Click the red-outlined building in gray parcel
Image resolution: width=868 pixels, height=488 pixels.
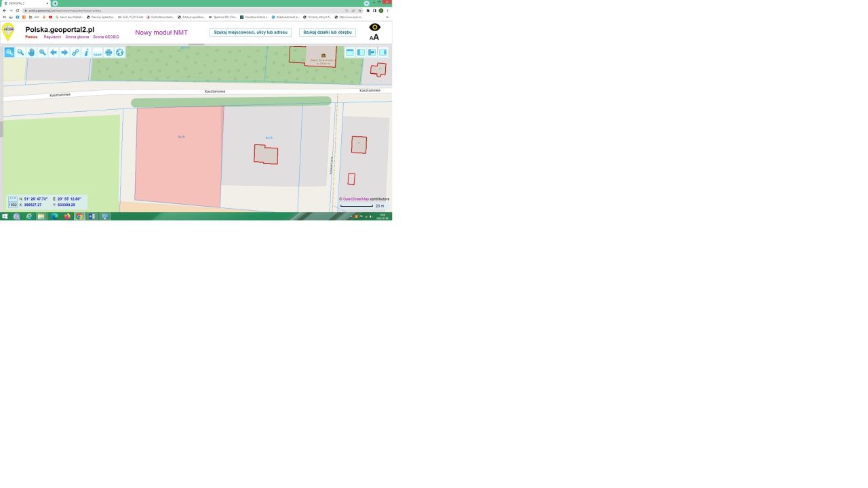pyautogui.click(x=266, y=155)
